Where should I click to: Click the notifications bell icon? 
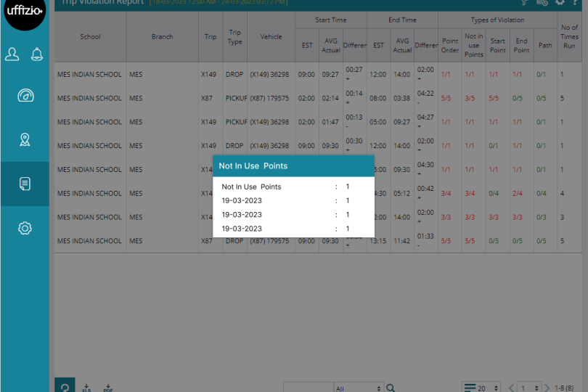click(x=36, y=54)
